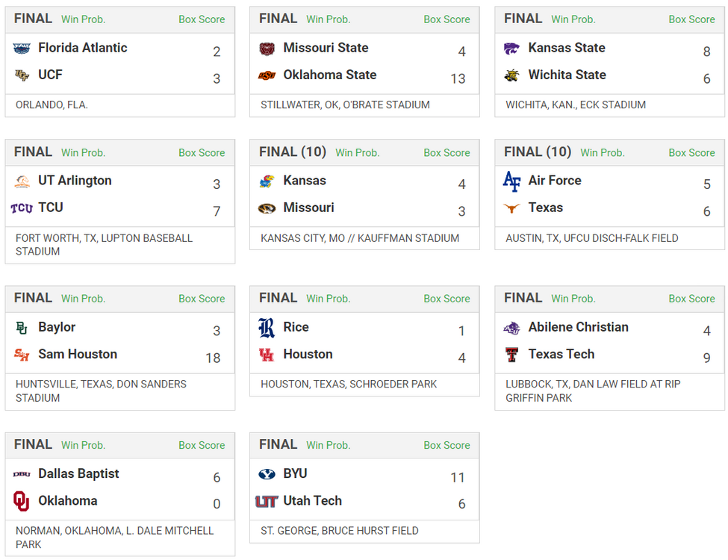Screen dimensions: 728x560
Task: Open Box Score for Kansas vs Missouri
Action: (x=447, y=152)
